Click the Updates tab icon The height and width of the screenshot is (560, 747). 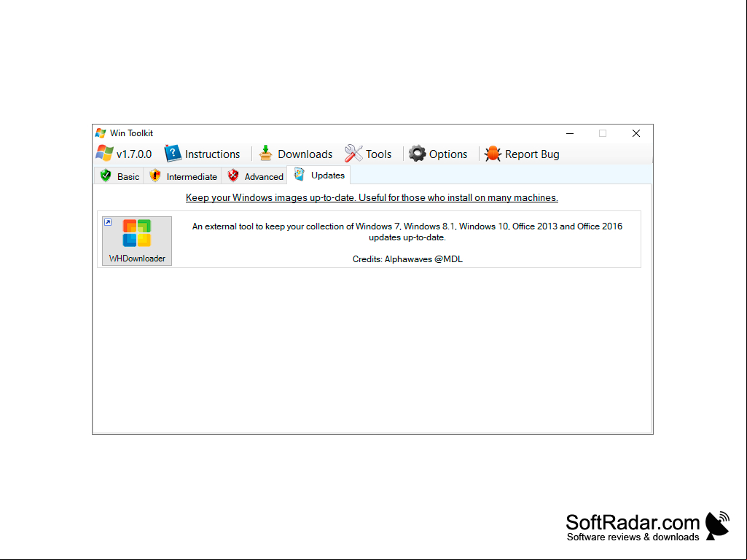[x=300, y=174]
